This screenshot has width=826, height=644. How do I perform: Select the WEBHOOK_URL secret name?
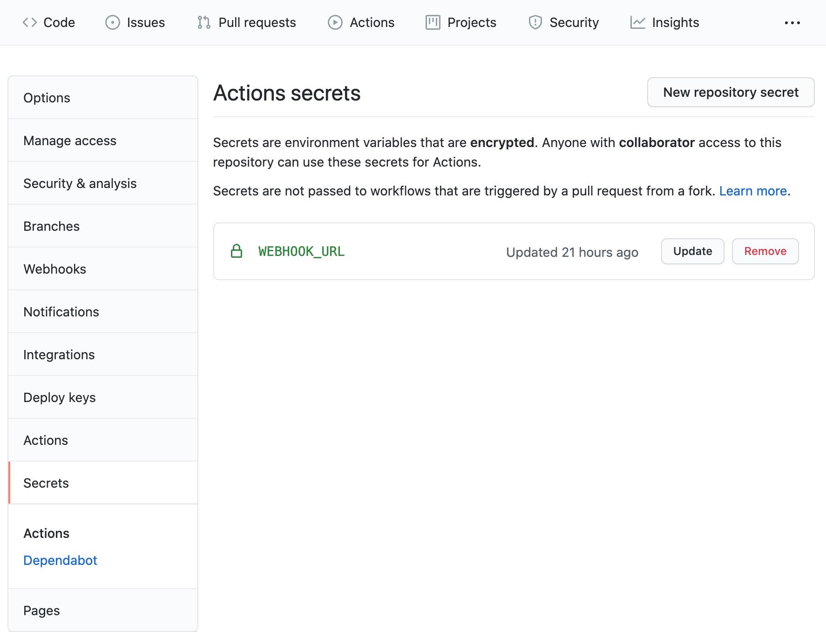[x=301, y=251]
